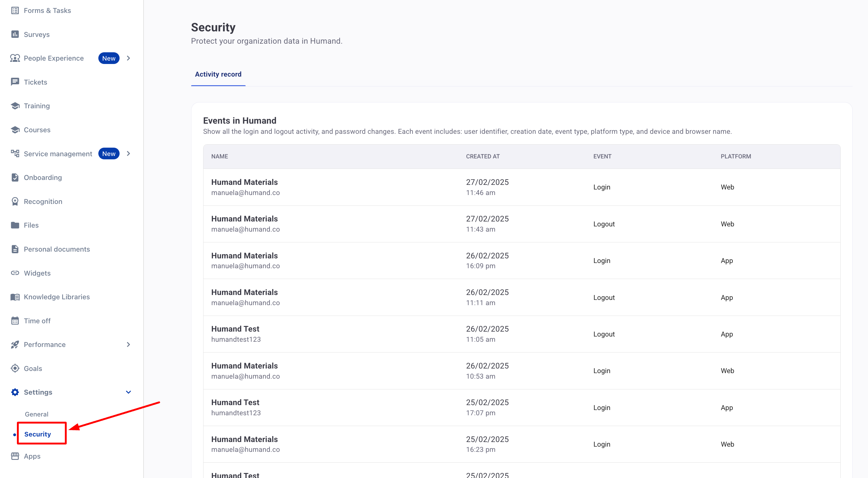The width and height of the screenshot is (868, 478).
Task: Select the Activity record tab
Action: (218, 74)
